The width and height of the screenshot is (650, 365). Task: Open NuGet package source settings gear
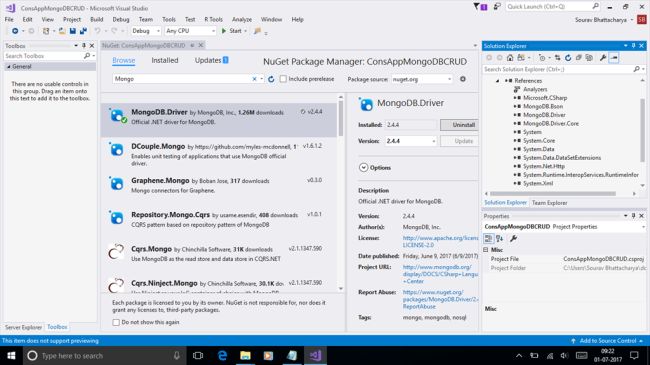pos(463,79)
